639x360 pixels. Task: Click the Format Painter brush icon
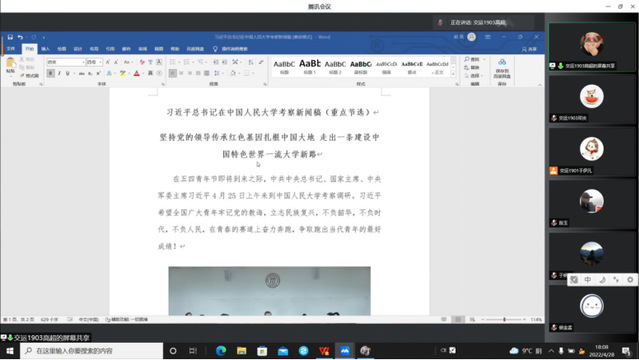(x=22, y=75)
